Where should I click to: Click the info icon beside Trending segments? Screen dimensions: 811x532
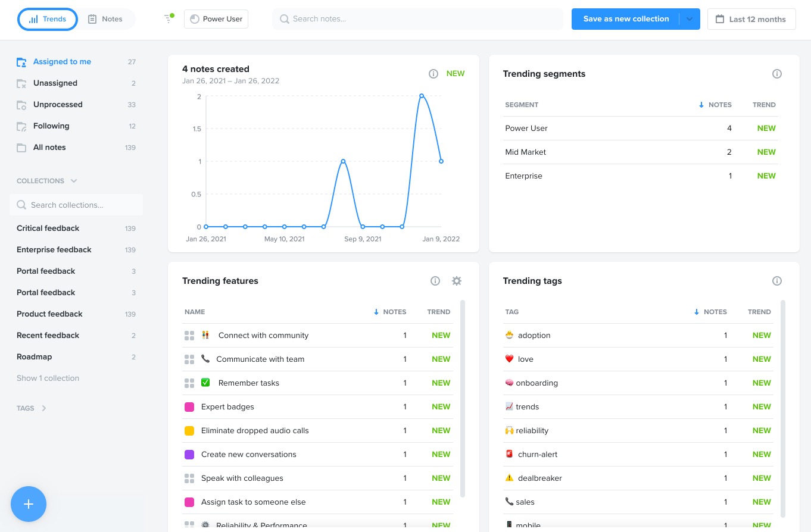pos(777,73)
